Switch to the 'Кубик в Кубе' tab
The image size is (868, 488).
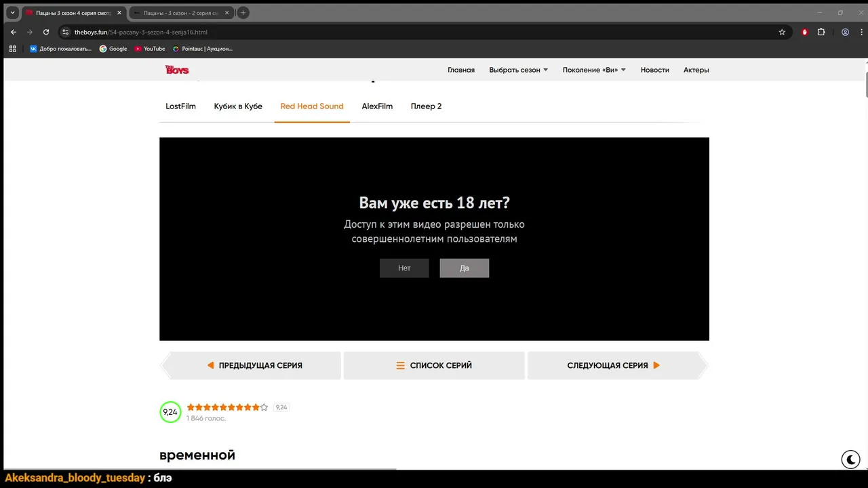[238, 106]
